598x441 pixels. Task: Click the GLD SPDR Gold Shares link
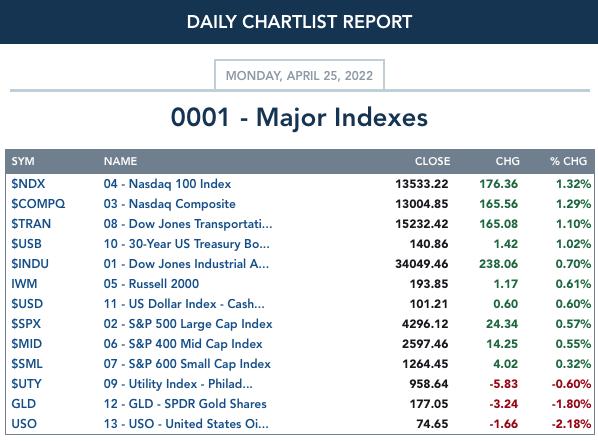[x=185, y=404]
